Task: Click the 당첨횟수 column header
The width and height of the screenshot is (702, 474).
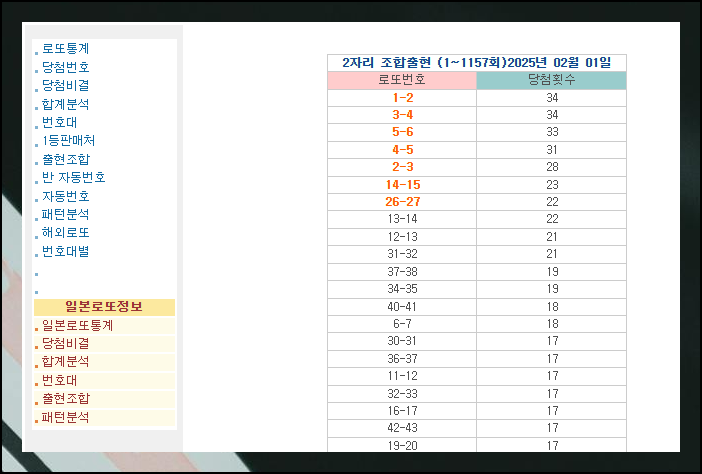Action: click(x=552, y=80)
